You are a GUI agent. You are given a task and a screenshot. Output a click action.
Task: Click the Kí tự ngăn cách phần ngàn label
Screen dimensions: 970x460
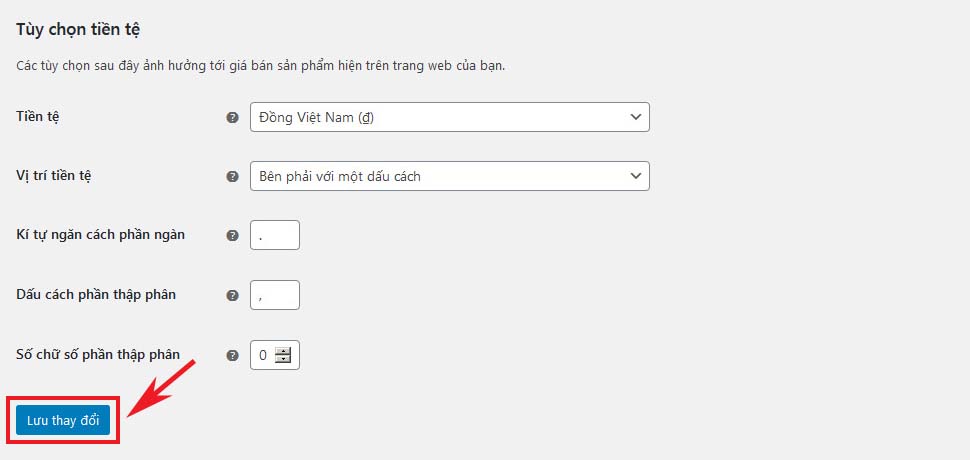100,235
